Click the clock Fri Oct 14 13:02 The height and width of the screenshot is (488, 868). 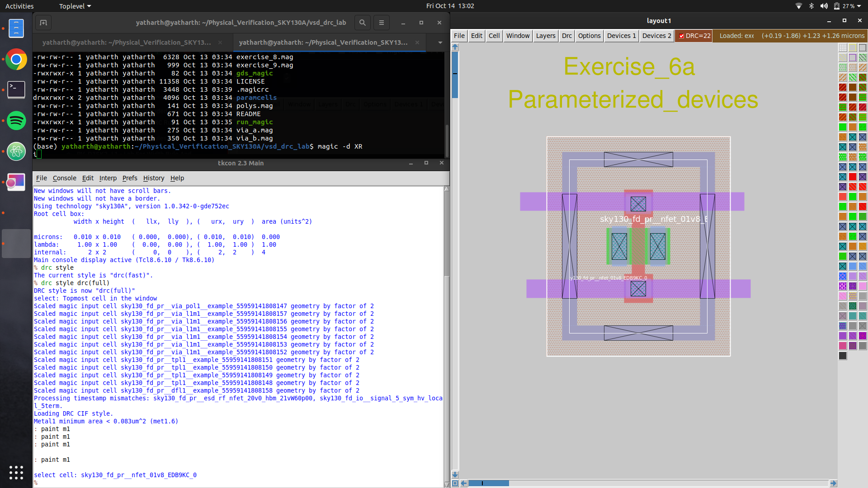click(450, 6)
